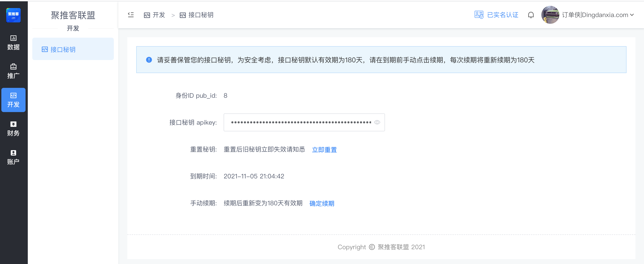
Task: Click the 接口秘钥 breadcrumb item
Action: (201, 15)
